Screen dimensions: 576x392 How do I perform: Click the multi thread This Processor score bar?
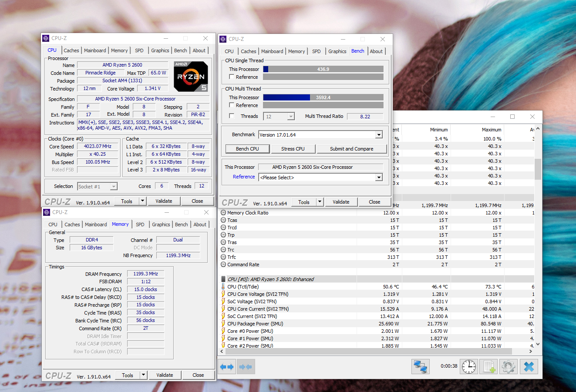pos(323,97)
